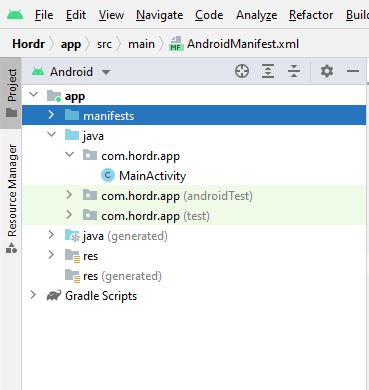Click the manifests folder icon
The image size is (369, 390).
72,115
